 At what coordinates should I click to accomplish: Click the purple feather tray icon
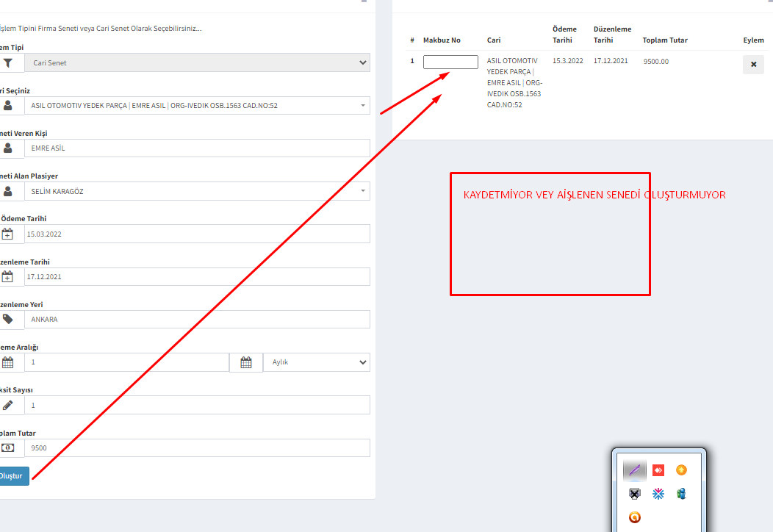[635, 470]
